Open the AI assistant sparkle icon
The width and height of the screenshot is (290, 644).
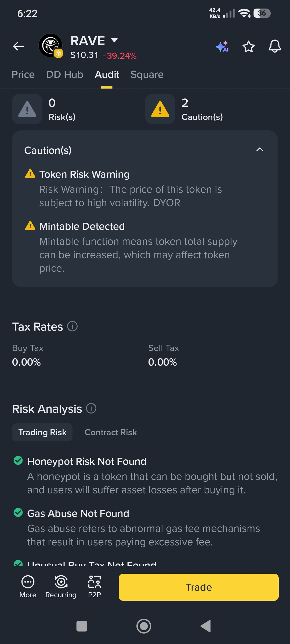pyautogui.click(x=222, y=47)
